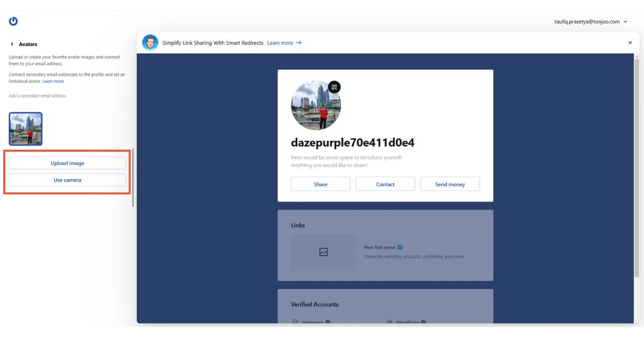Open the Learn more link in the sidebar

[53, 80]
